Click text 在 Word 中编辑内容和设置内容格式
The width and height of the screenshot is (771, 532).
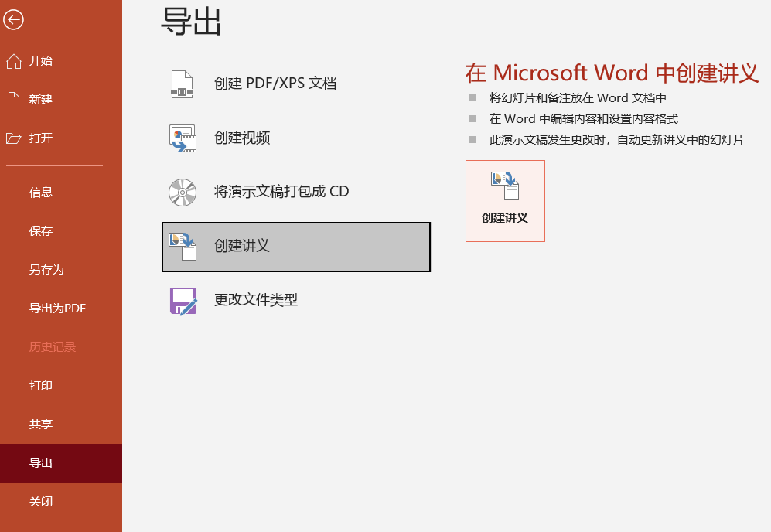(x=584, y=119)
